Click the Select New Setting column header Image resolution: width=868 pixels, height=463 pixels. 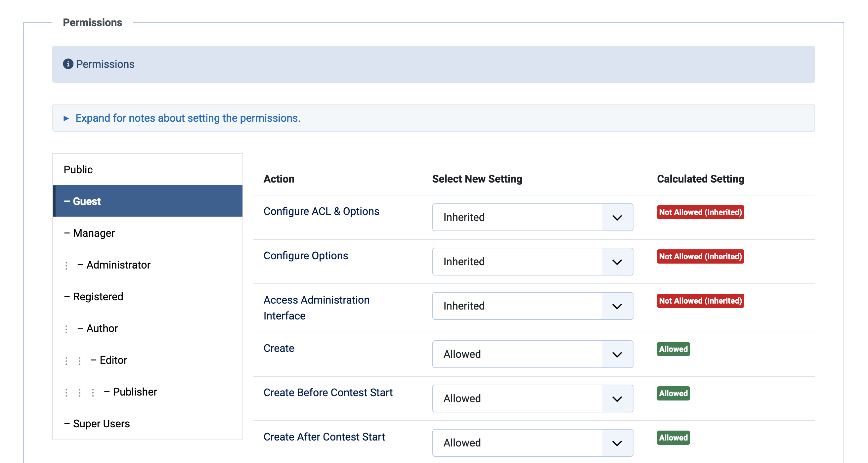pyautogui.click(x=477, y=179)
